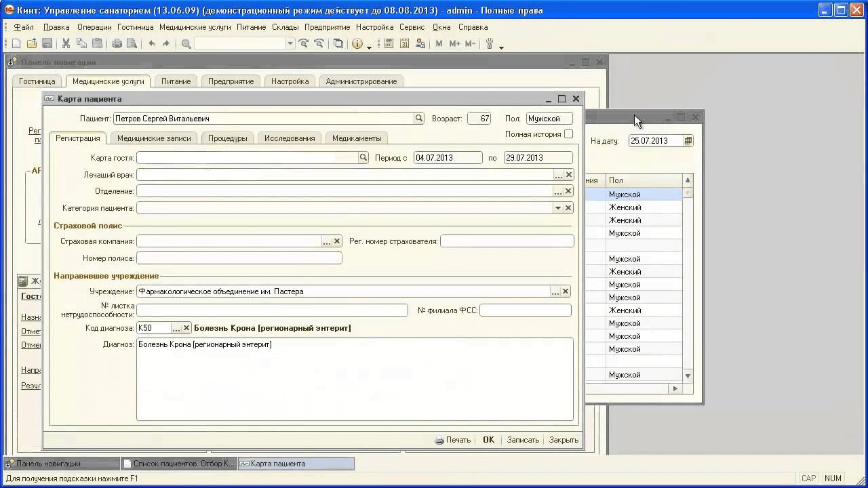The height and width of the screenshot is (488, 868).
Task: Open the Calendar toolbar icon
Action: click(x=404, y=43)
